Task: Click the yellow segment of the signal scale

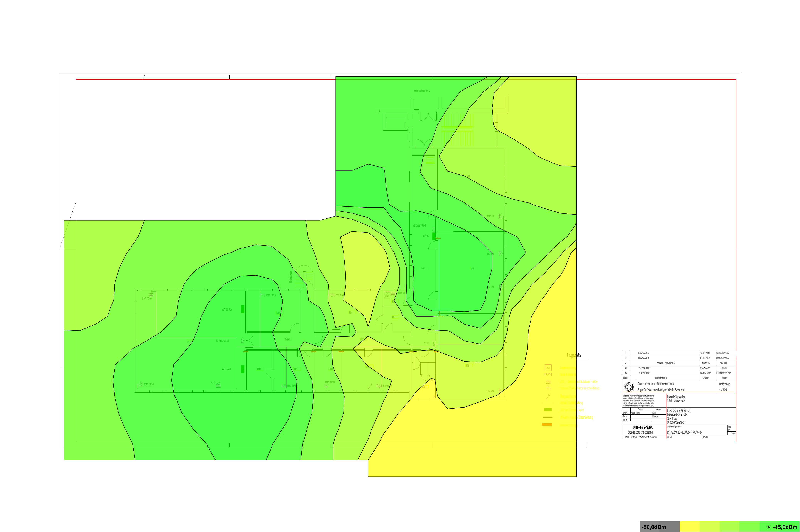Action: (689, 527)
